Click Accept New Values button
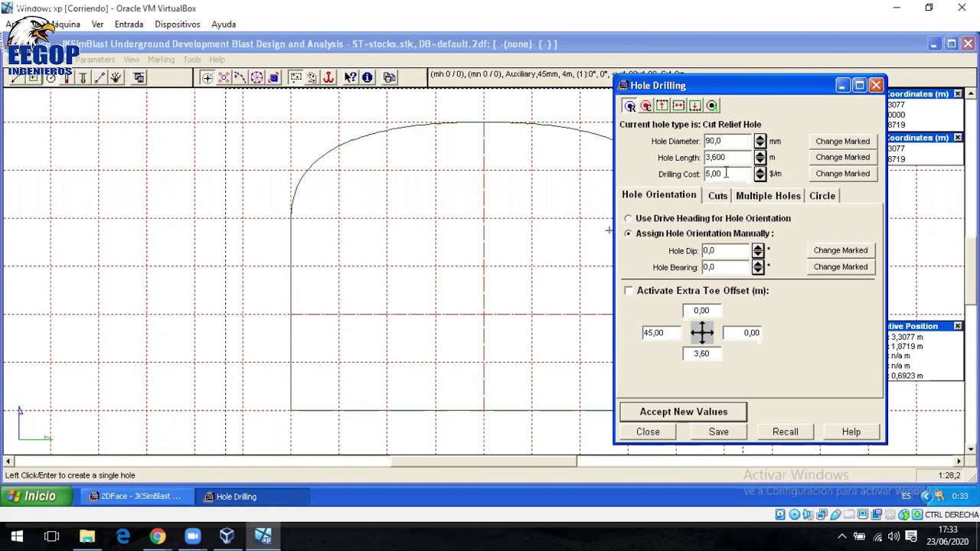The image size is (980, 551). (x=684, y=412)
